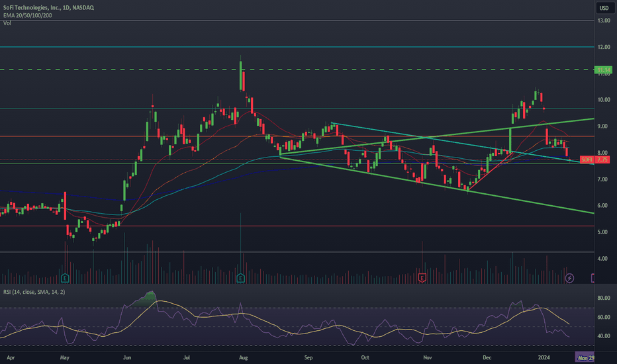Click the highlighted Mon 29 date label
This screenshot has width=617, height=364.
pos(585,357)
